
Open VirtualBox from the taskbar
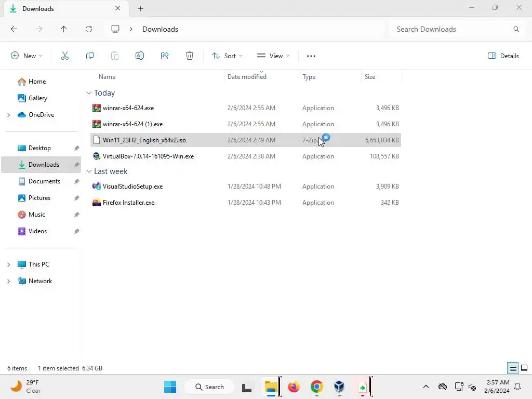pyautogui.click(x=339, y=387)
